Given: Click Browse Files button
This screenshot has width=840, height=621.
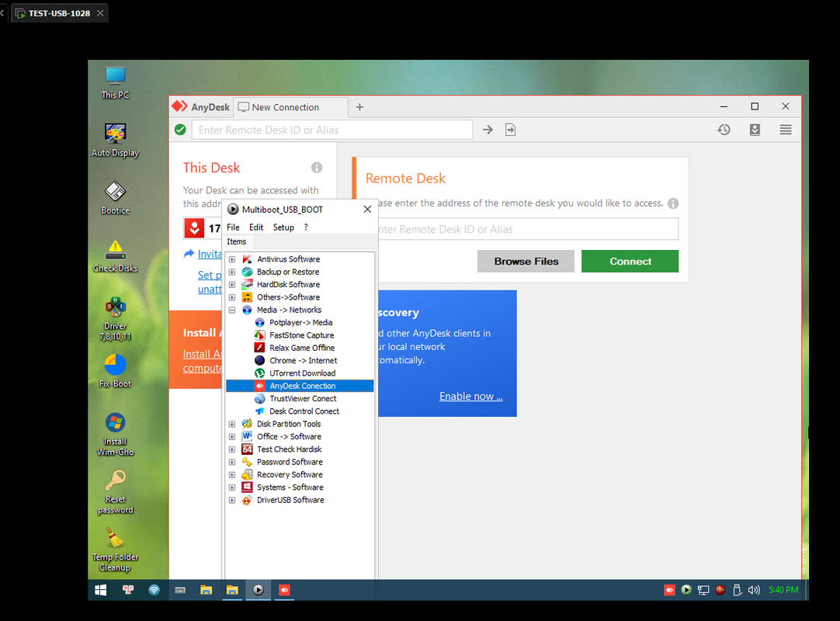Looking at the screenshot, I should pos(526,262).
